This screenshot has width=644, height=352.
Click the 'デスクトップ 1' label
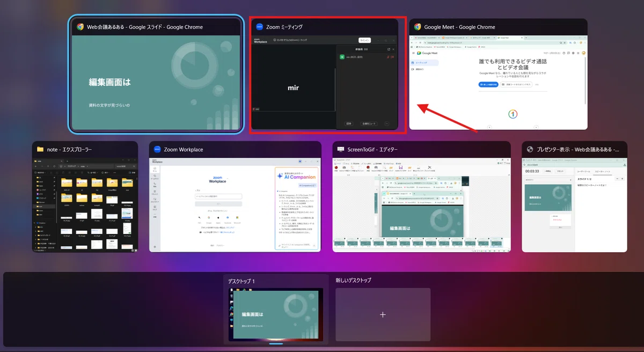241,281
